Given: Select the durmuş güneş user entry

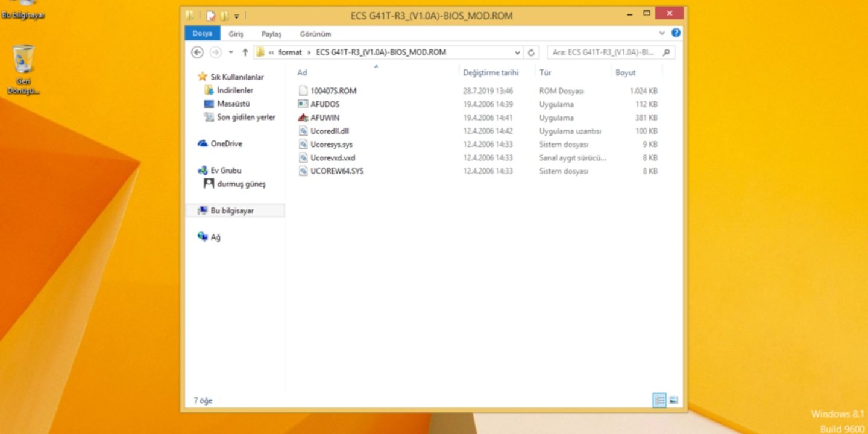Looking at the screenshot, I should click(241, 184).
